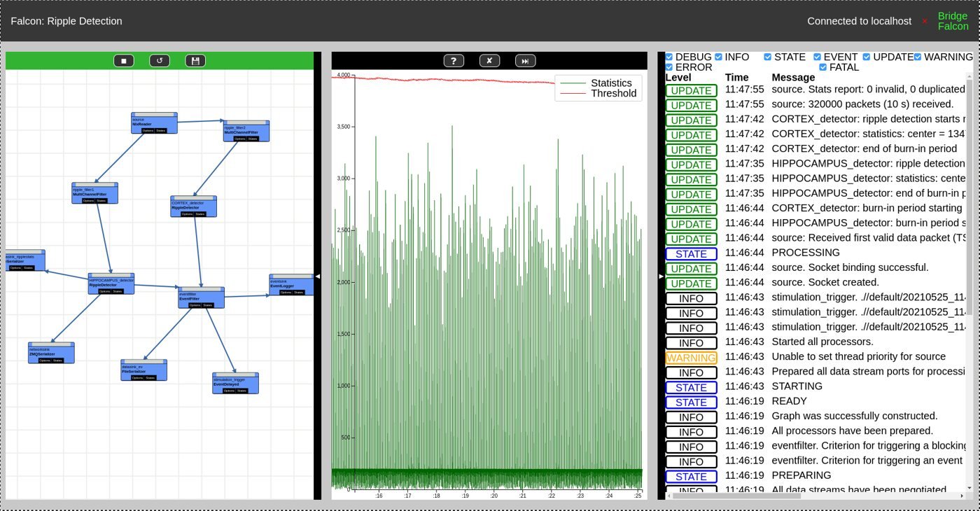Click the 'Falcon: Ripple Detection' title
Viewport: 980px width, 511px height.
[66, 21]
